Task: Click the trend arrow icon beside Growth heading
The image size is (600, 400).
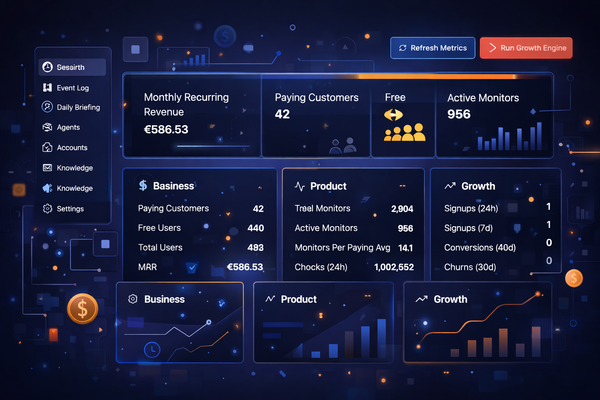Action: [x=450, y=186]
